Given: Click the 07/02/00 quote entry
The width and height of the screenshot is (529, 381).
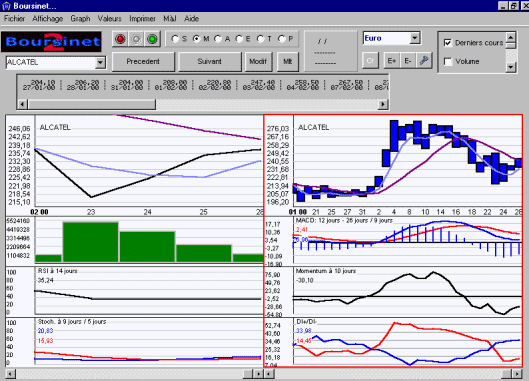Looking at the screenshot, I should [x=347, y=85].
